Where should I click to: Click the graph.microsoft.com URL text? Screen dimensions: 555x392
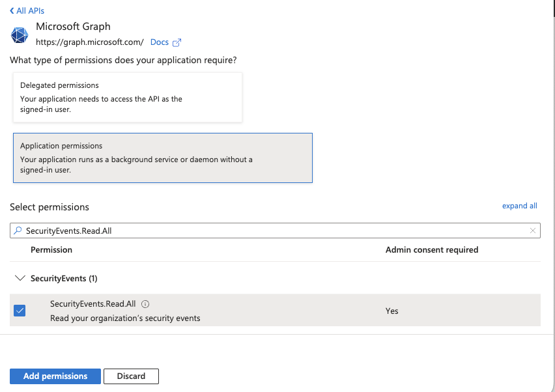(x=89, y=42)
